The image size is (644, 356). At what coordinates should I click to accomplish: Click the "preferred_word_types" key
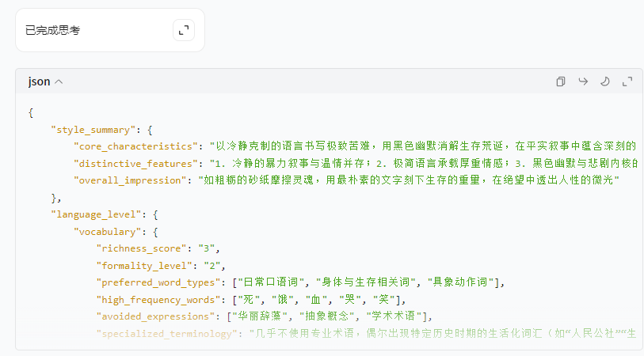click(x=158, y=282)
